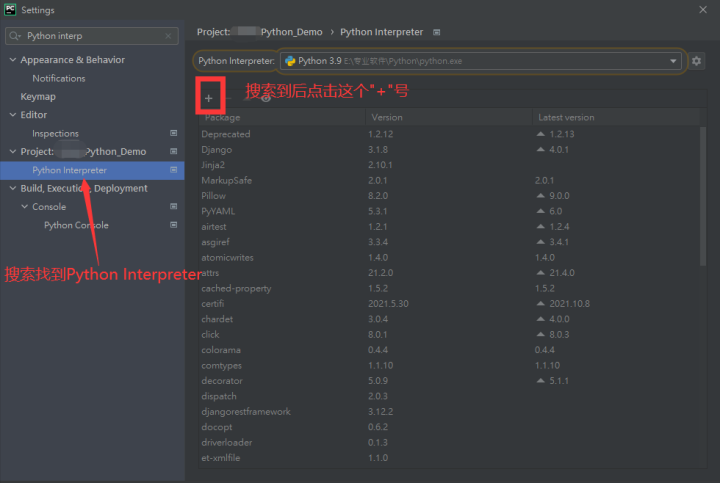The image size is (720, 483).
Task: Collapse the Appearance & Behavior section
Action: click(13, 60)
